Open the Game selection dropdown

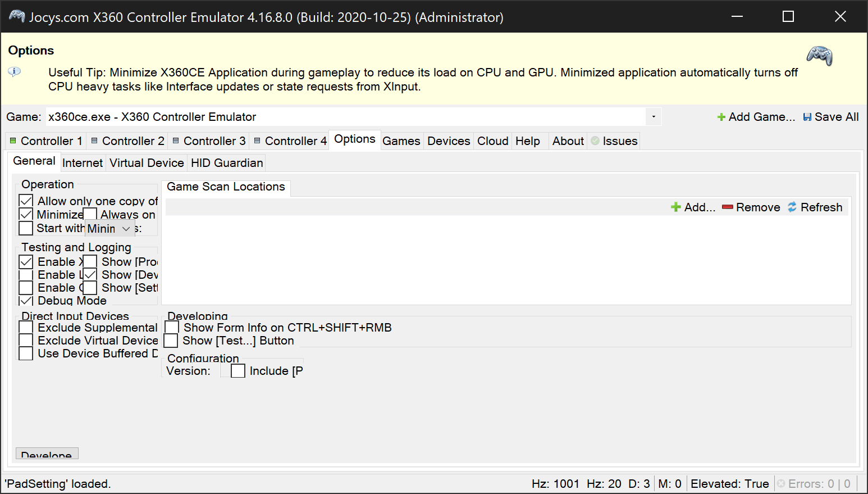click(x=653, y=116)
